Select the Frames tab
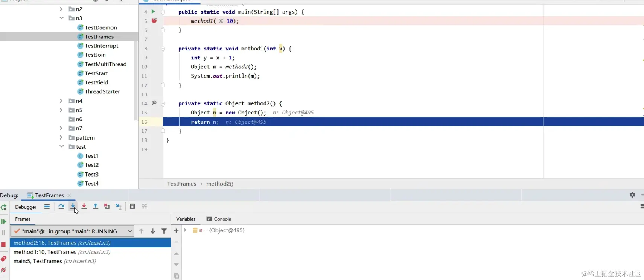The image size is (644, 280). click(23, 219)
